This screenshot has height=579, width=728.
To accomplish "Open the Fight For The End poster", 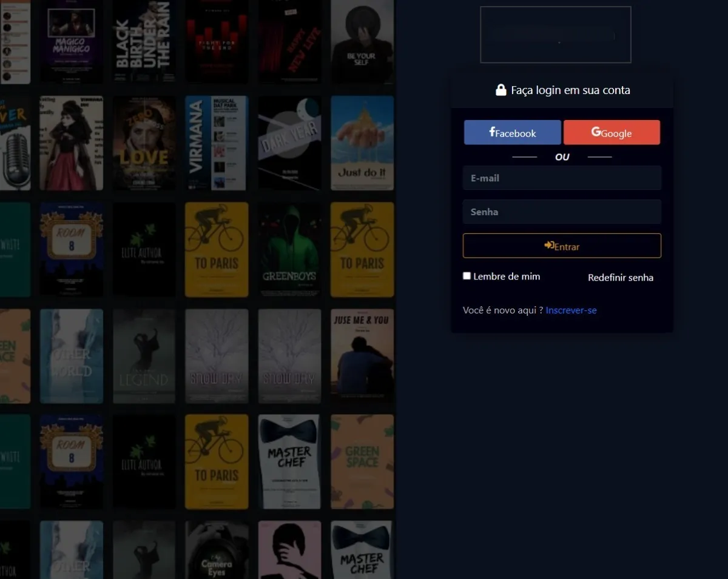I will point(217,41).
